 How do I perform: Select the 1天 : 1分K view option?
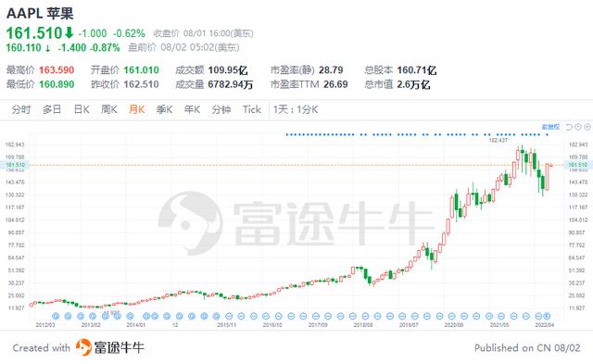coord(296,109)
